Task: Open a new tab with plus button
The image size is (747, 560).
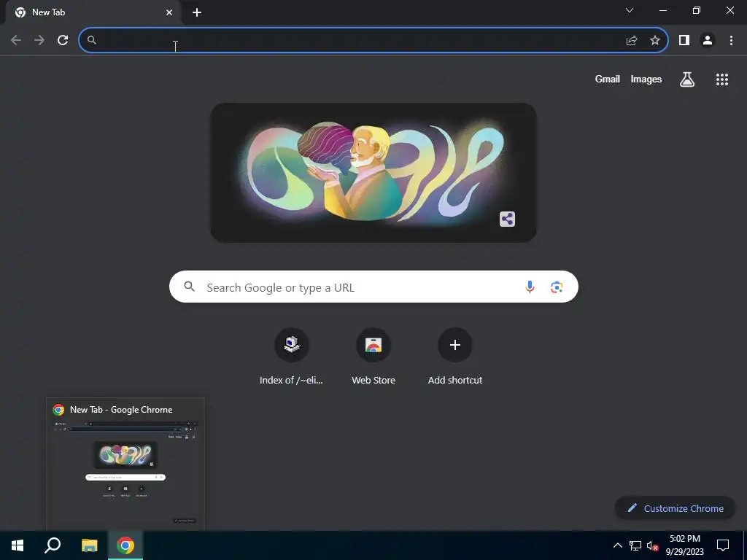Action: tap(197, 12)
